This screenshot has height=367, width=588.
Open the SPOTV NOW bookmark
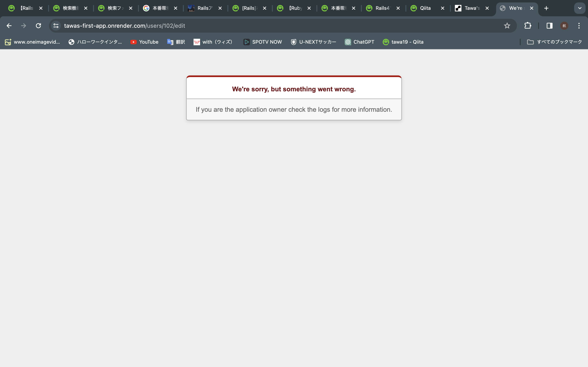[x=263, y=42]
